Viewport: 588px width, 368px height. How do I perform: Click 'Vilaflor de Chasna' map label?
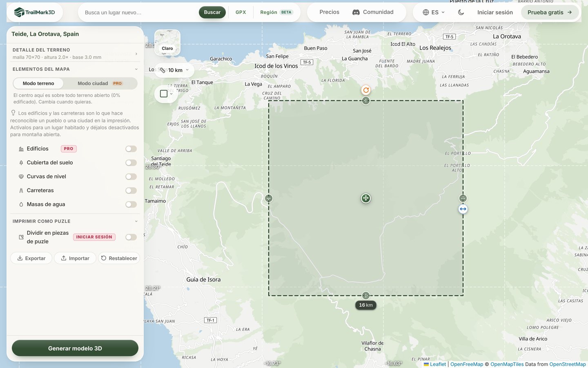(372, 346)
